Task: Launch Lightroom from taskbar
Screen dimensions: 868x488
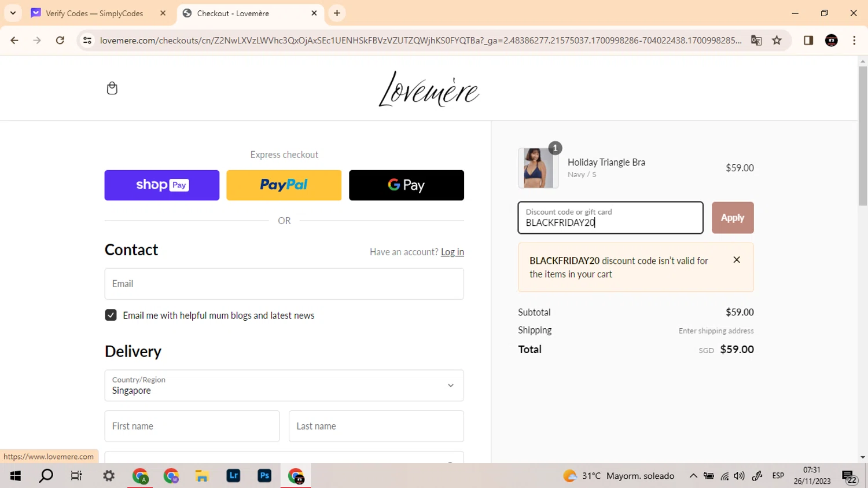Action: (233, 476)
